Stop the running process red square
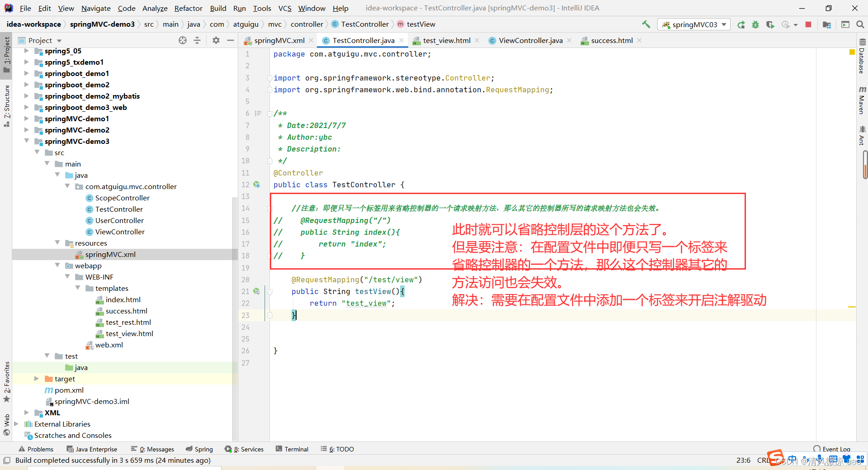This screenshot has width=868, height=470. [808, 24]
